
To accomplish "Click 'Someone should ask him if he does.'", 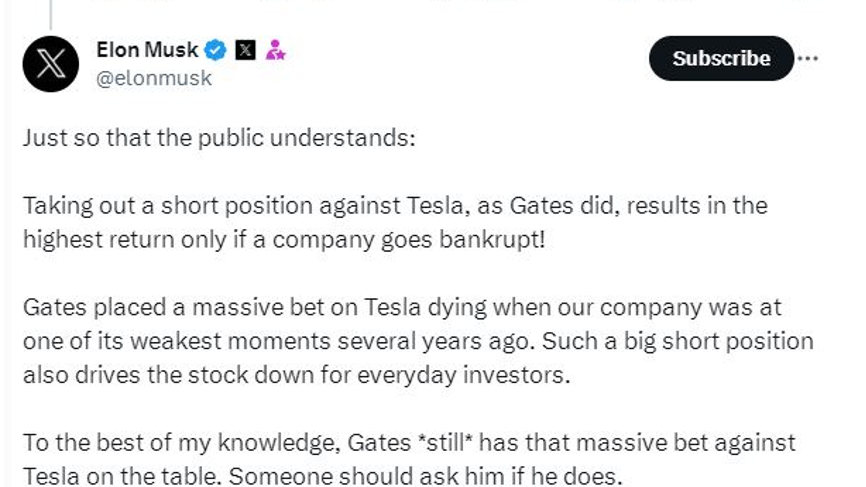I will [x=426, y=476].
